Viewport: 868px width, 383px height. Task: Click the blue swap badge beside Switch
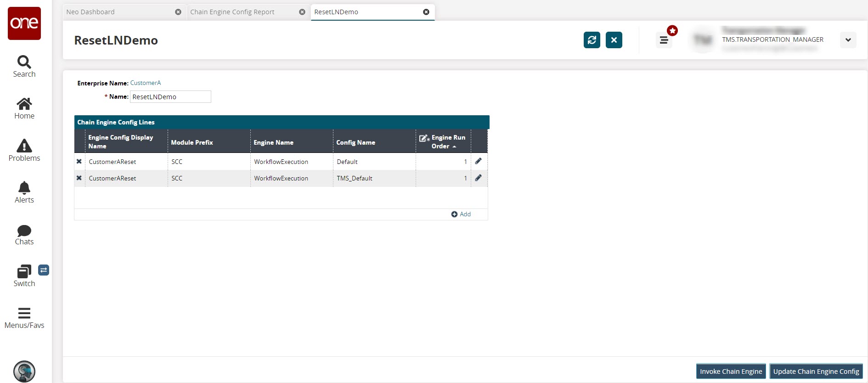tap(44, 270)
